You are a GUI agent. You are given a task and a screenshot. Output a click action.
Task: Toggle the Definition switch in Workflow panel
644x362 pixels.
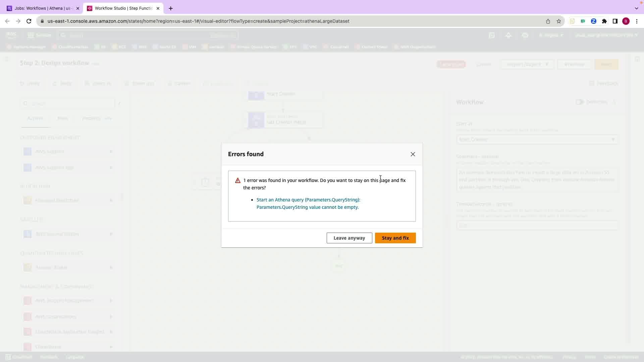coord(580,102)
